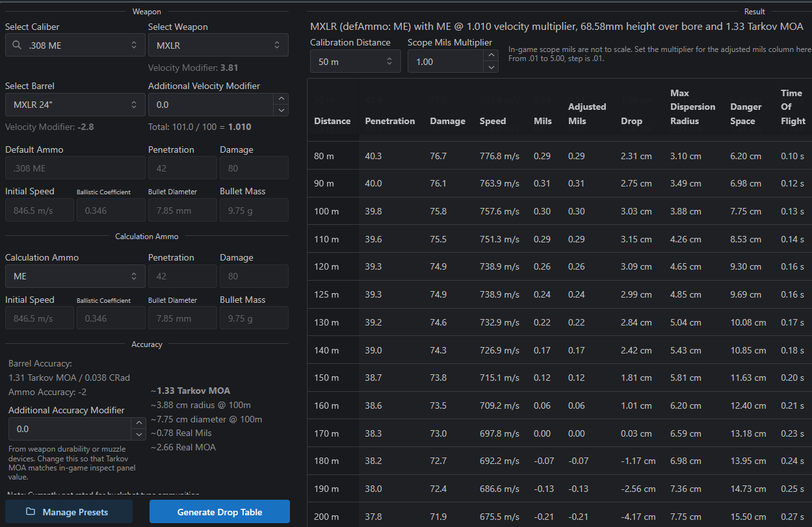This screenshot has width=812, height=527.
Task: Increase the Additional Accuracy Modifier value
Action: 138,423
